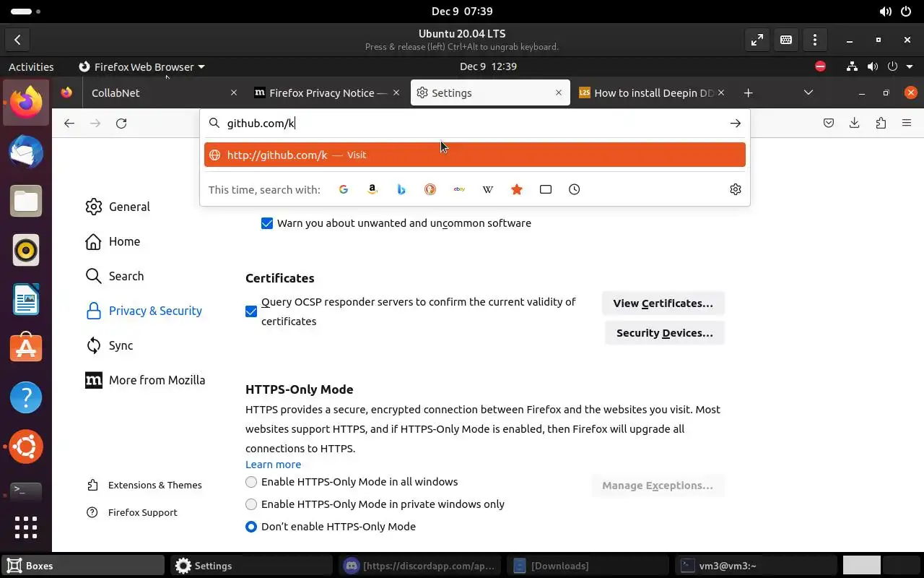Open Terminal from the dock
The width and height of the screenshot is (924, 578).
pos(26,491)
